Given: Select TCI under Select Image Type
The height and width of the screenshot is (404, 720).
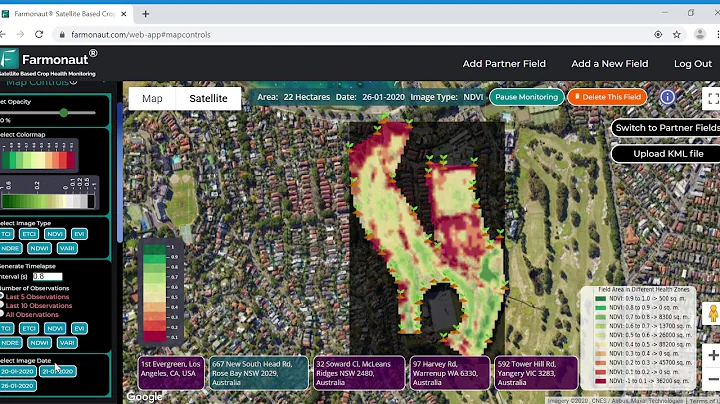Looking at the screenshot, I should coord(6,234).
